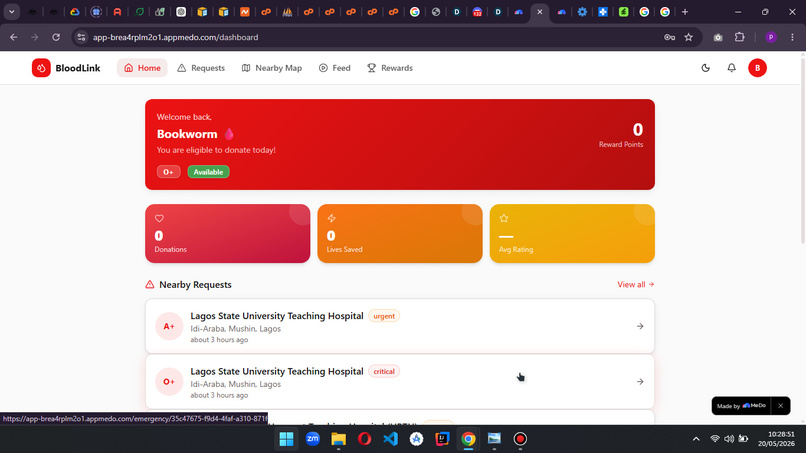Click the heart icon on Donations card

coord(159,219)
